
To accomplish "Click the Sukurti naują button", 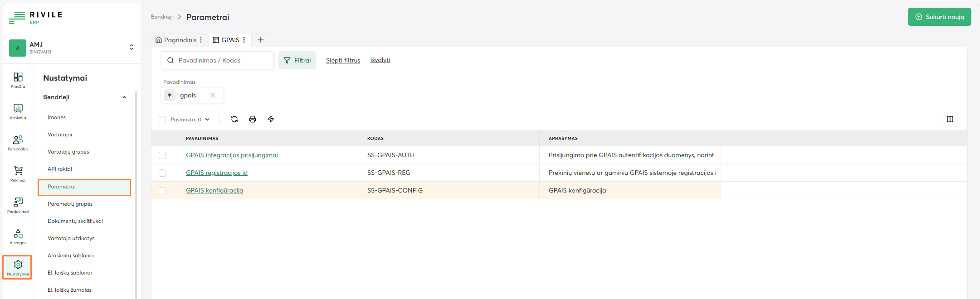I will pos(939,17).
